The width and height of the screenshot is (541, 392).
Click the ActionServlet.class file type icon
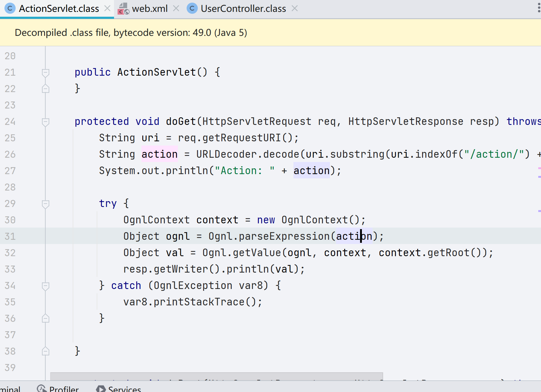[10, 9]
